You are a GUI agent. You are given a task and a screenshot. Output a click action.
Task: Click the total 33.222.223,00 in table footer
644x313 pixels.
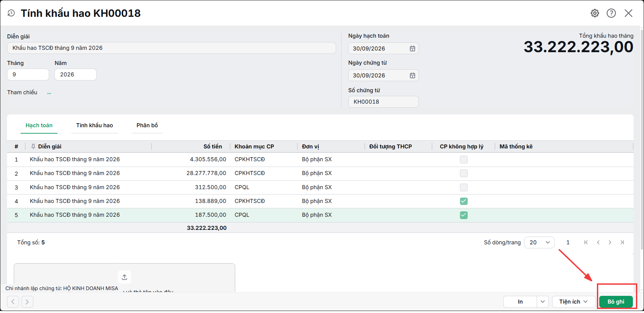(x=207, y=228)
